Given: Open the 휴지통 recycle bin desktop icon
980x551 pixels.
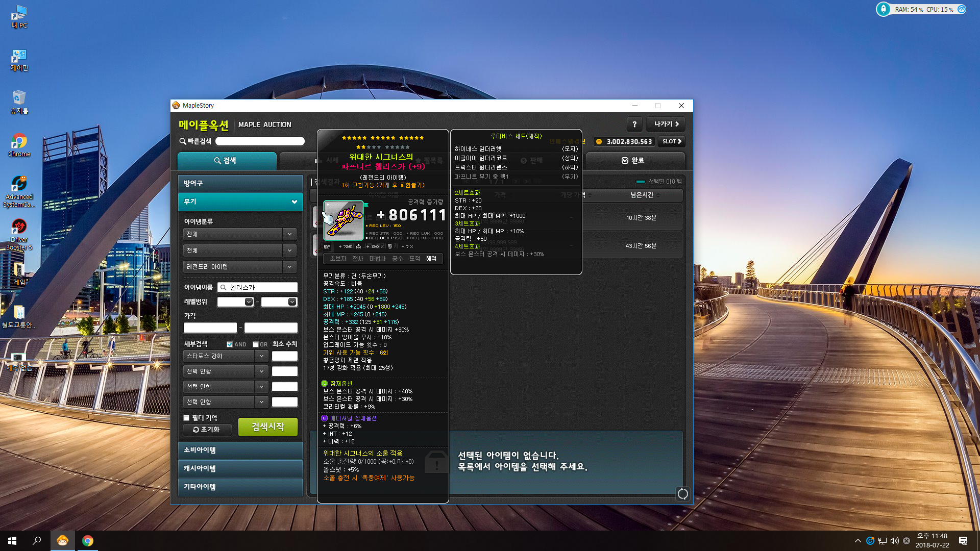Looking at the screenshot, I should (x=19, y=103).
